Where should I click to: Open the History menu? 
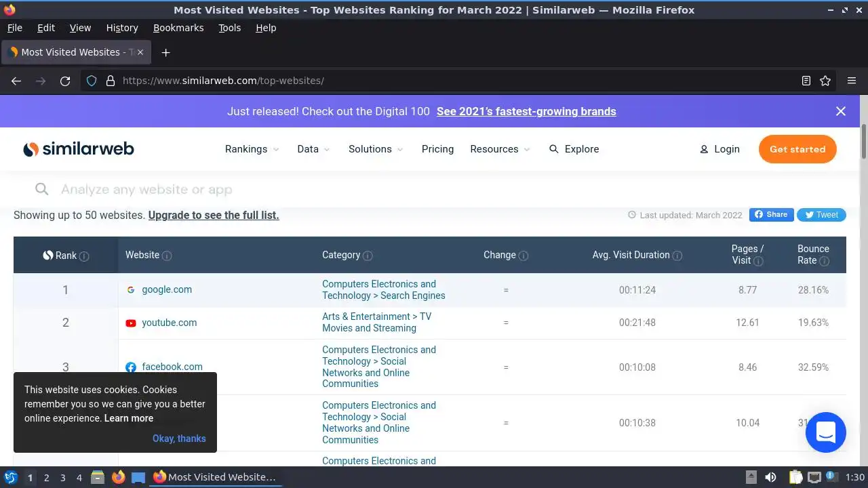pyautogui.click(x=122, y=28)
